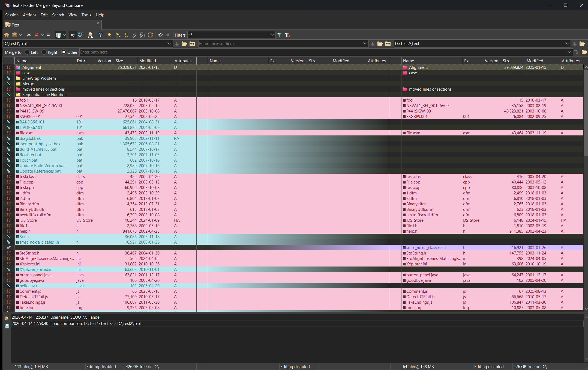Sort left pane by Size column
588x370 pixels.
(x=125, y=61)
